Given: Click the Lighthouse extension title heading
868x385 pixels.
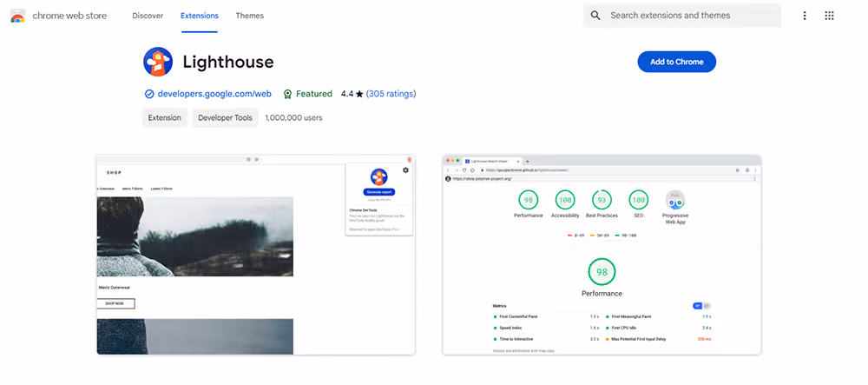Looking at the screenshot, I should point(228,62).
